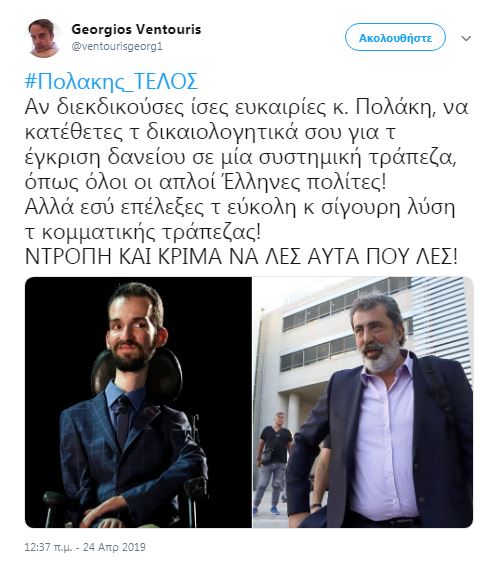This screenshot has height=561, width=496.
Task: Click the line όπως όλοι οι απλοί Έλληνες πολίτες
Action: point(205,182)
